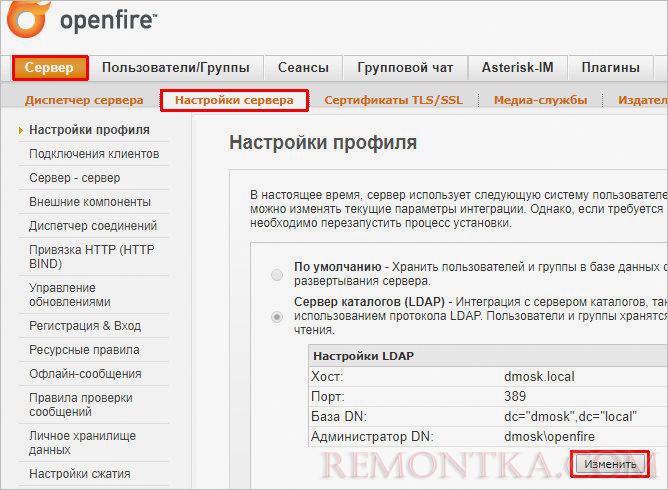
Task: Click the База DN: label
Action: pyautogui.click(x=339, y=416)
